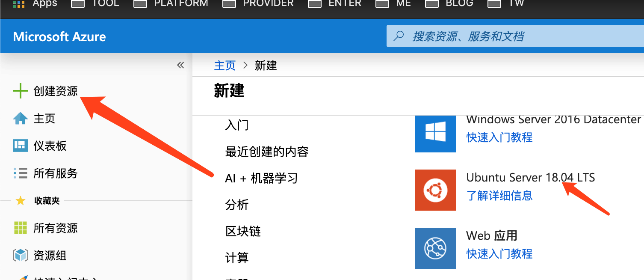
Task: Open 所有资源 in the favorites list
Action: [45, 228]
